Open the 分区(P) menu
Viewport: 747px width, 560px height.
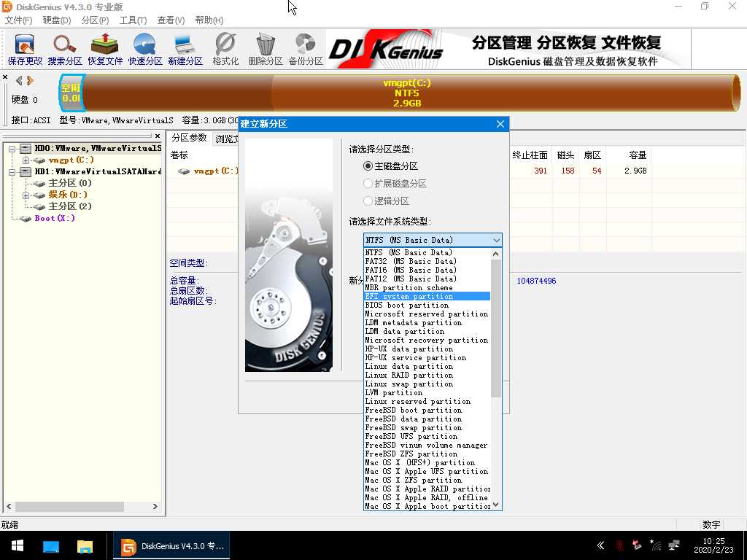pos(95,20)
